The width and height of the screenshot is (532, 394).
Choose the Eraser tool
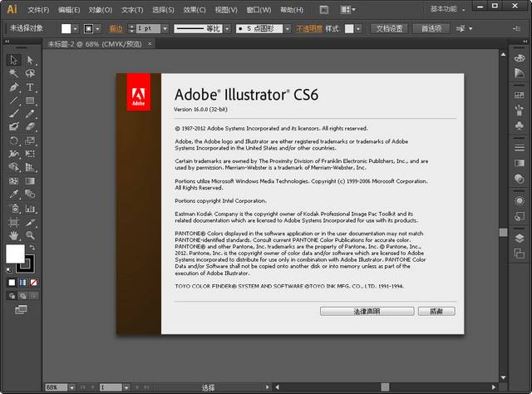point(30,127)
